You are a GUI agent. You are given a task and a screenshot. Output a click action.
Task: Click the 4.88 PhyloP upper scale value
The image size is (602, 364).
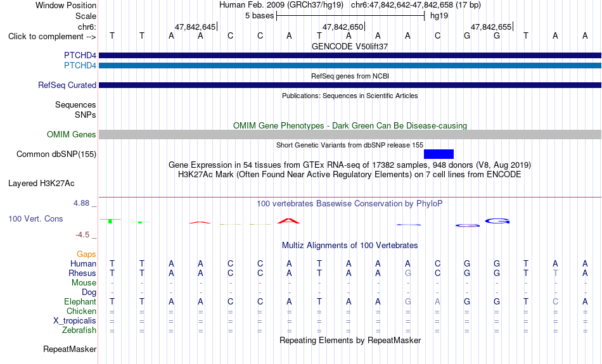81,203
